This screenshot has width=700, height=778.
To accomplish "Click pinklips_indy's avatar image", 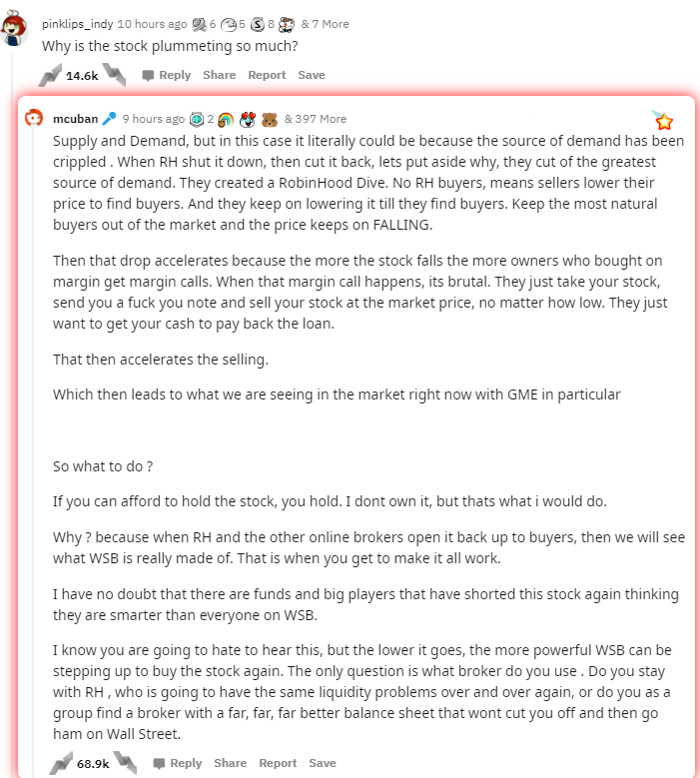I will 14,28.
